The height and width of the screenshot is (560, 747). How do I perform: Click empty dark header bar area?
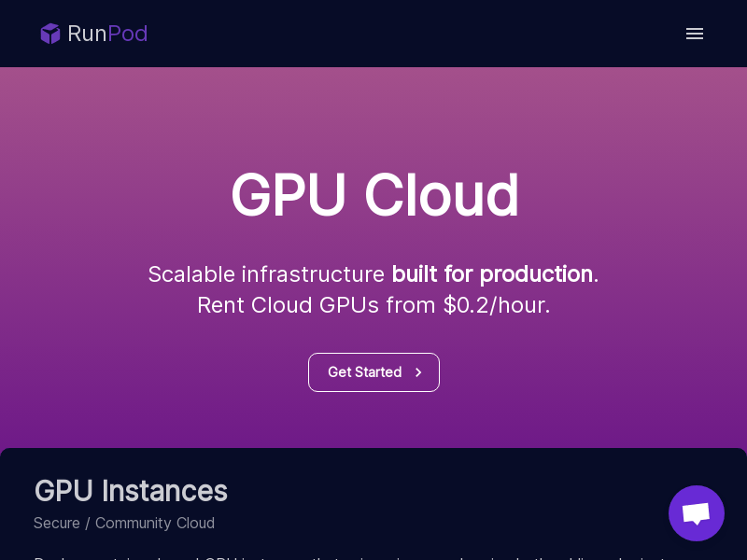(405, 34)
